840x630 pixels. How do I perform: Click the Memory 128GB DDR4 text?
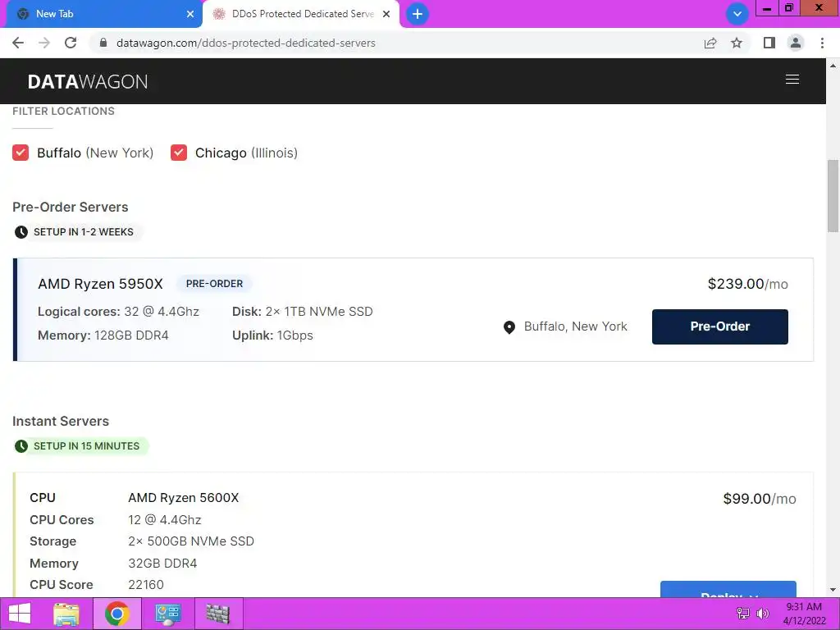click(x=103, y=336)
